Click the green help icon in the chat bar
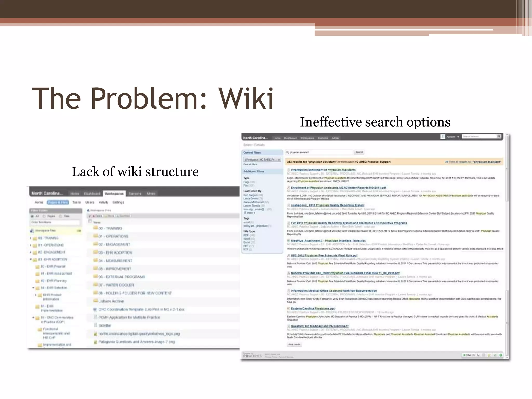 (501, 355)
